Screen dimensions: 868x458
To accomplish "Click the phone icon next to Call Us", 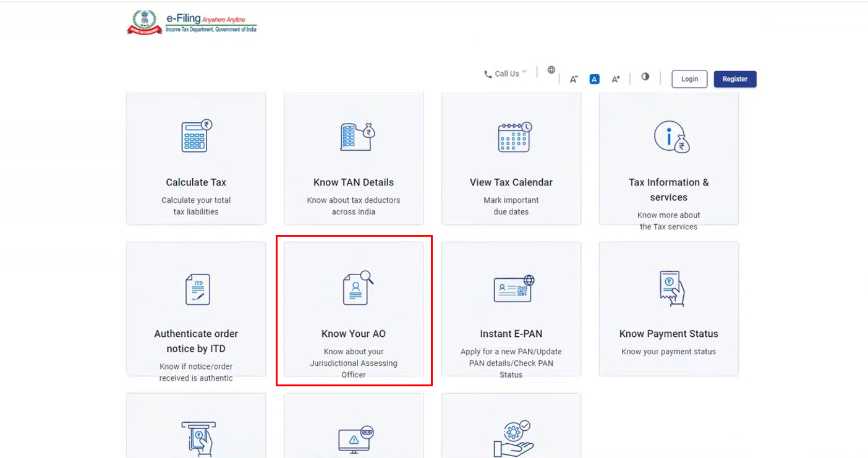I will click(x=488, y=73).
